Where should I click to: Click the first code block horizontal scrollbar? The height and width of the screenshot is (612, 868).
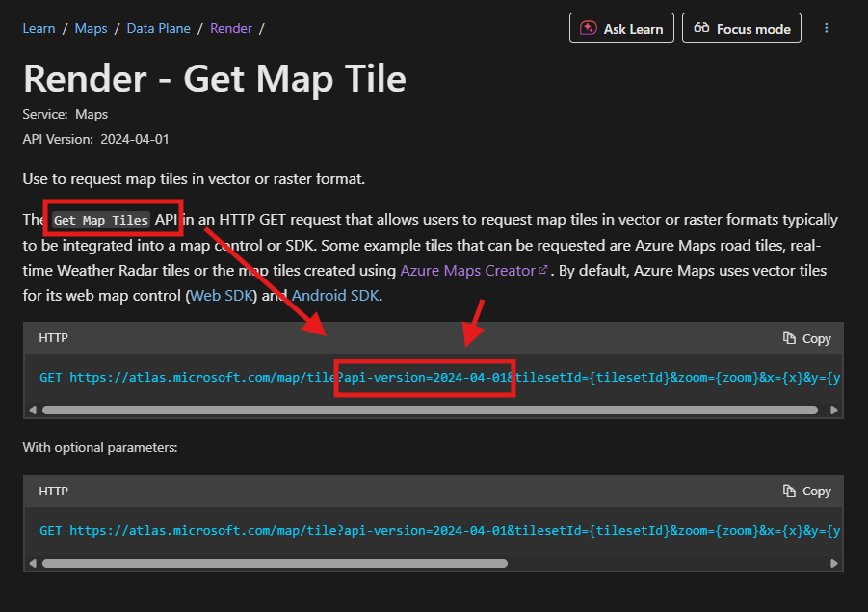[430, 410]
